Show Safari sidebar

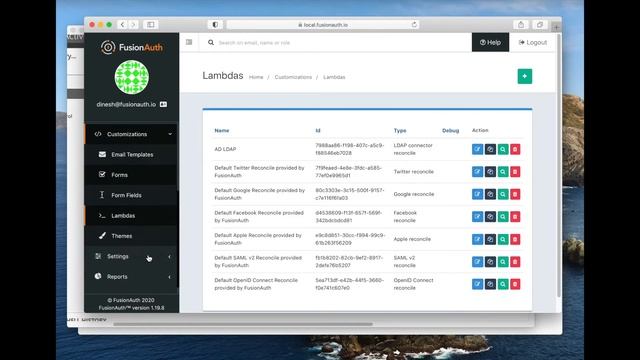151,25
